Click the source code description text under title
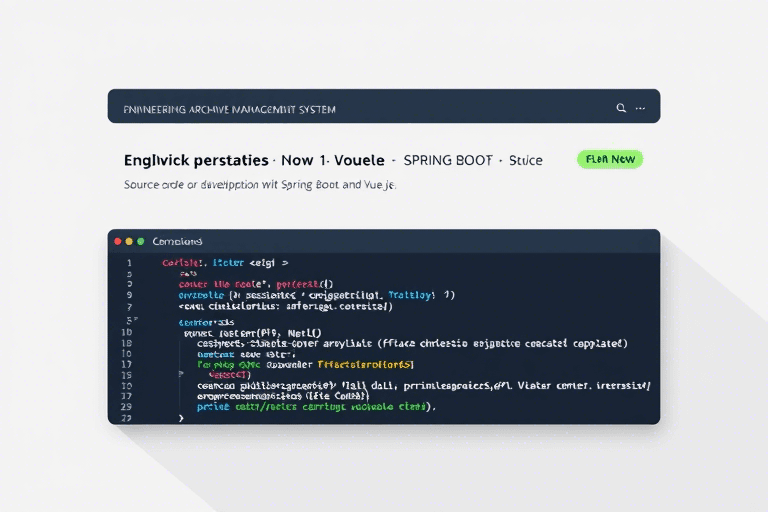 260,185
